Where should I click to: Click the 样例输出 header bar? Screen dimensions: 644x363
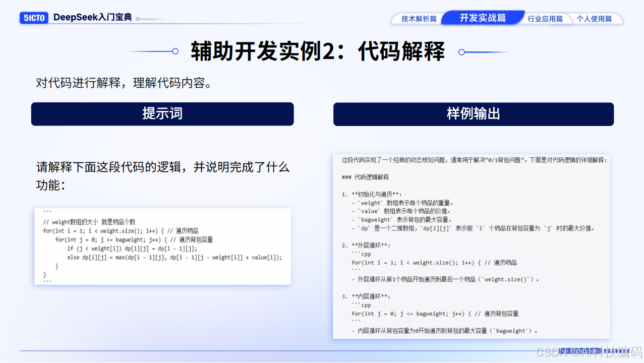473,114
